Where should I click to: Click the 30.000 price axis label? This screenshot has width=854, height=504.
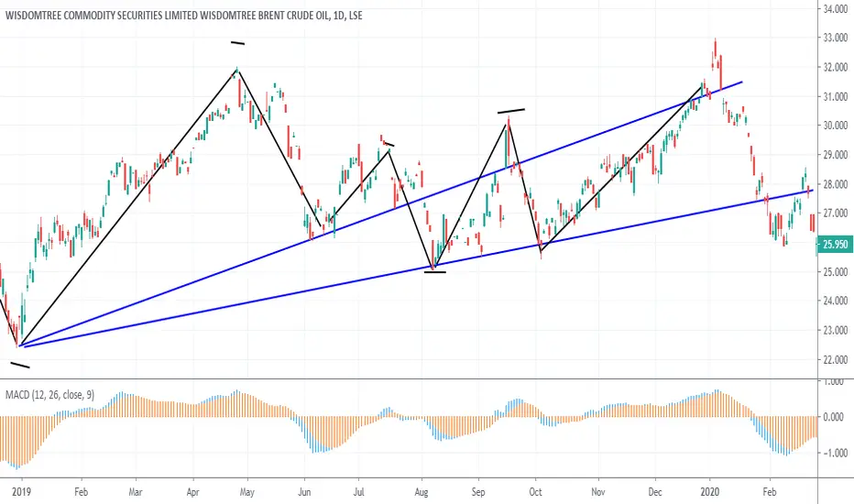point(836,126)
